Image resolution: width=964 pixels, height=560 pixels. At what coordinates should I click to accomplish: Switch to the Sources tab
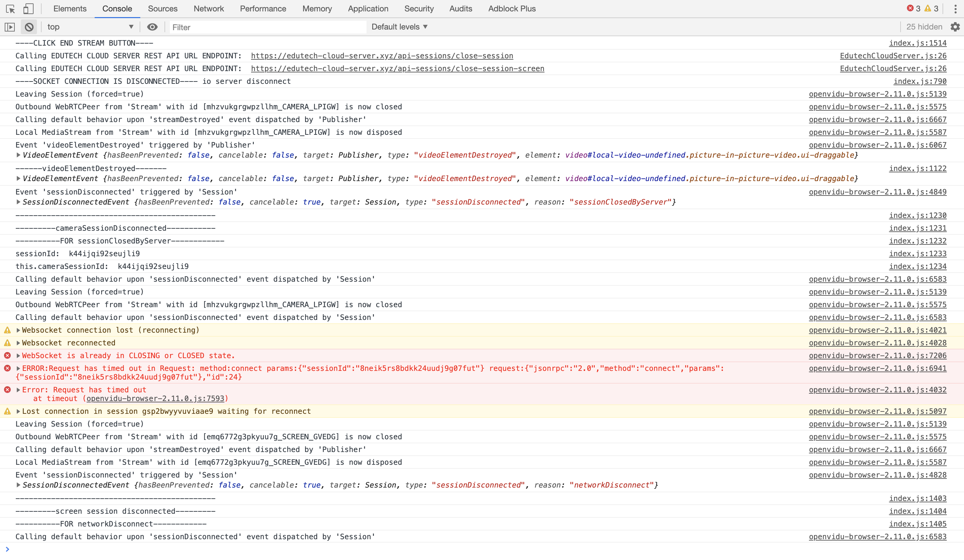tap(162, 9)
